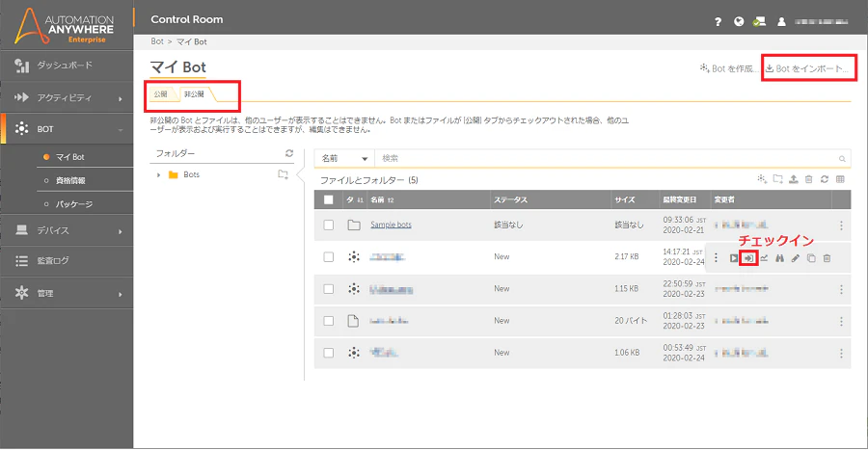Viewport: 868px width, 450px height.
Task: Click Bot を作成 button
Action: (x=727, y=68)
